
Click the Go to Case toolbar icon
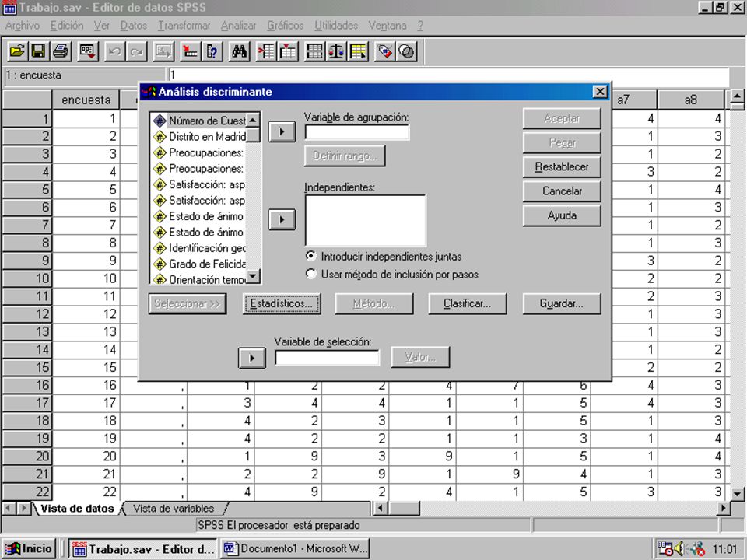[191, 51]
